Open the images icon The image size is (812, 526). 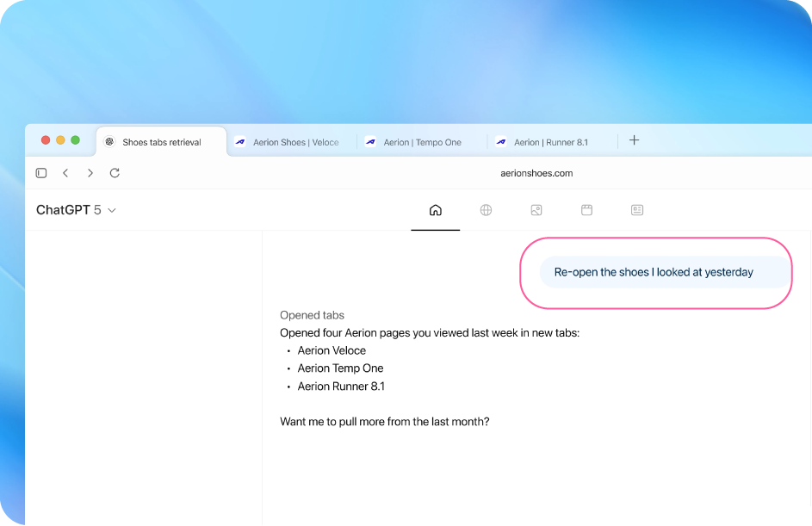[536, 210]
